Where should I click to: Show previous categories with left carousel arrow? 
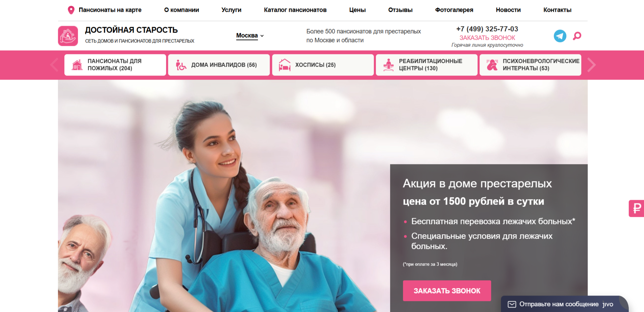[54, 65]
